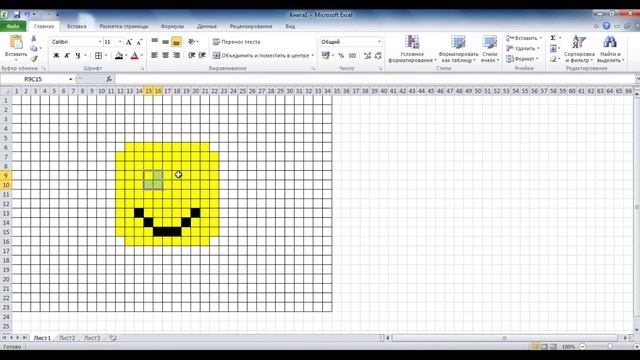Center cell text horizontally
The width and height of the screenshot is (640, 360).
pos(165,55)
